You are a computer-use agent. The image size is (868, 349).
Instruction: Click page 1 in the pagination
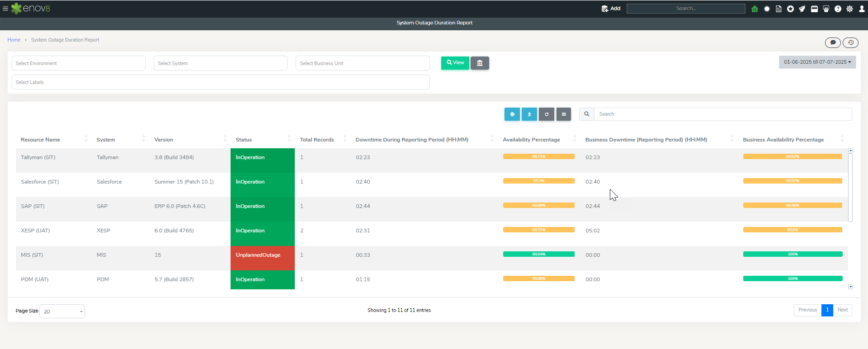[827, 310]
